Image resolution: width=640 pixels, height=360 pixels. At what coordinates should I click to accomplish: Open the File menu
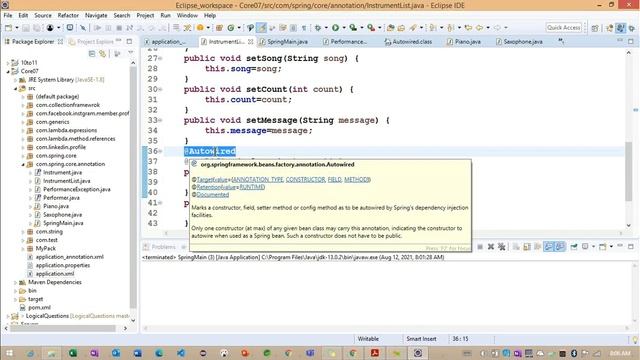point(8,15)
